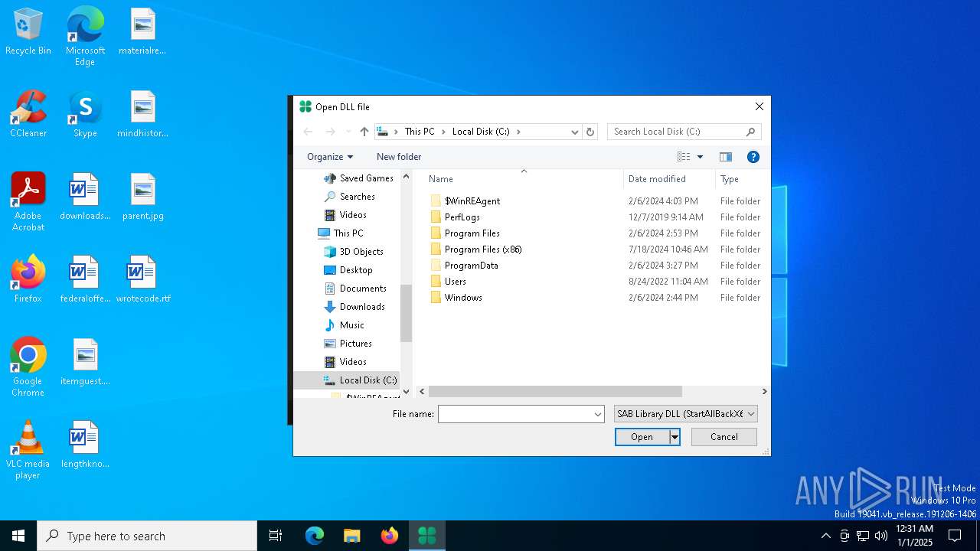980x551 pixels.
Task: Click the New folder button
Action: (399, 157)
